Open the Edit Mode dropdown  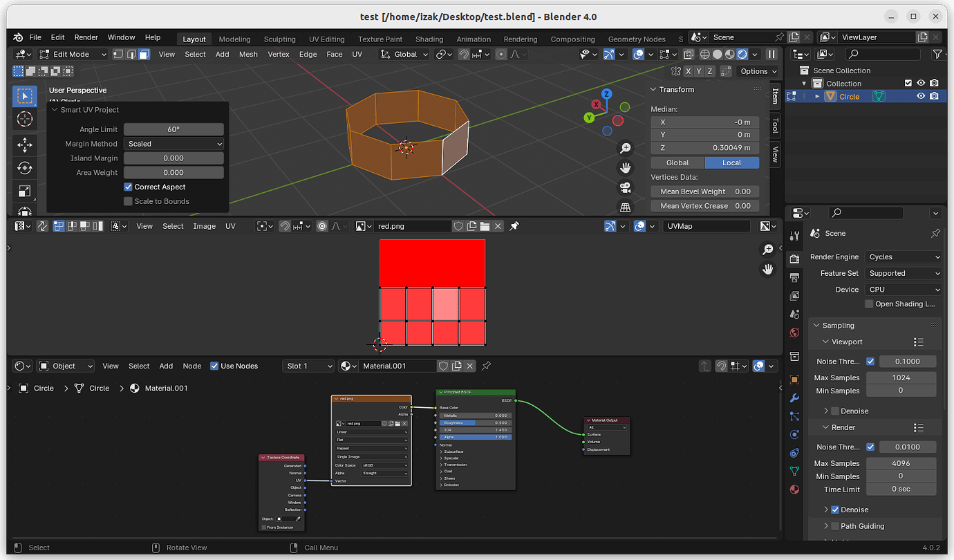(73, 55)
